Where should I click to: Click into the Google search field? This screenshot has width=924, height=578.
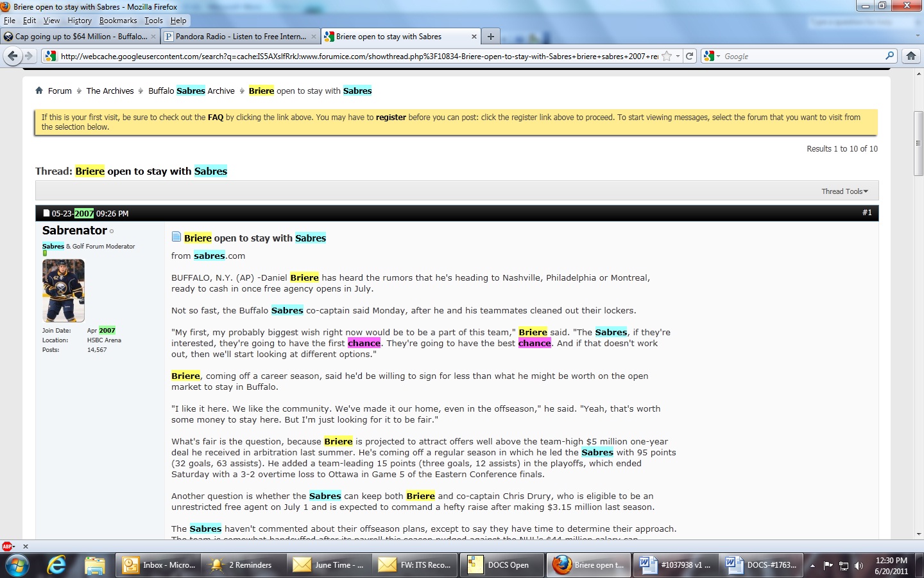[803, 57]
